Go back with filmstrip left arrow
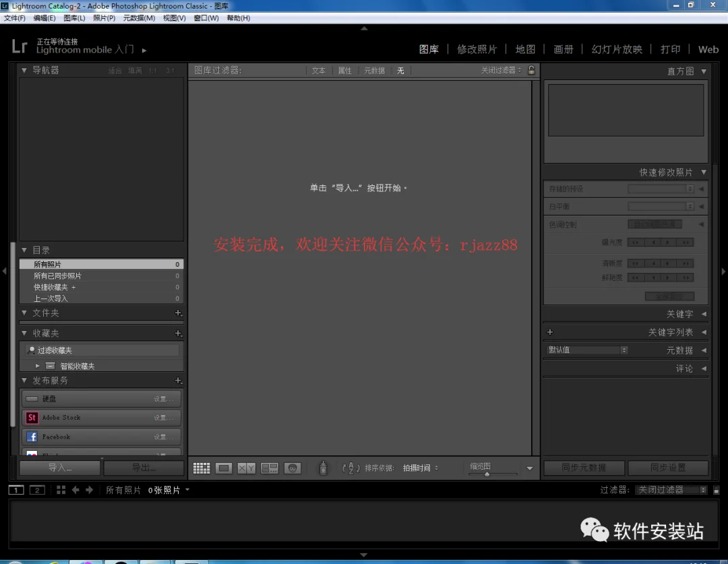Image resolution: width=728 pixels, height=564 pixels. pyautogui.click(x=75, y=490)
